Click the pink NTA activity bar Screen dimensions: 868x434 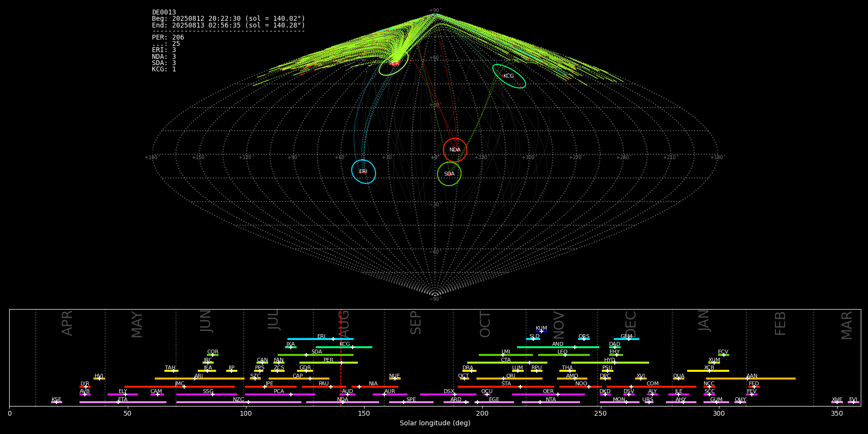click(551, 402)
